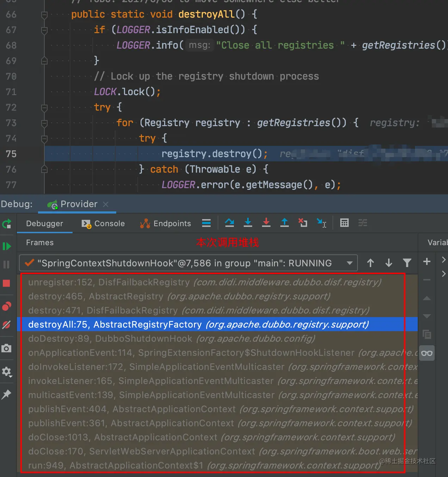Image resolution: width=448 pixels, height=477 pixels.
Task: Open the Endpoints tab
Action: point(166,224)
